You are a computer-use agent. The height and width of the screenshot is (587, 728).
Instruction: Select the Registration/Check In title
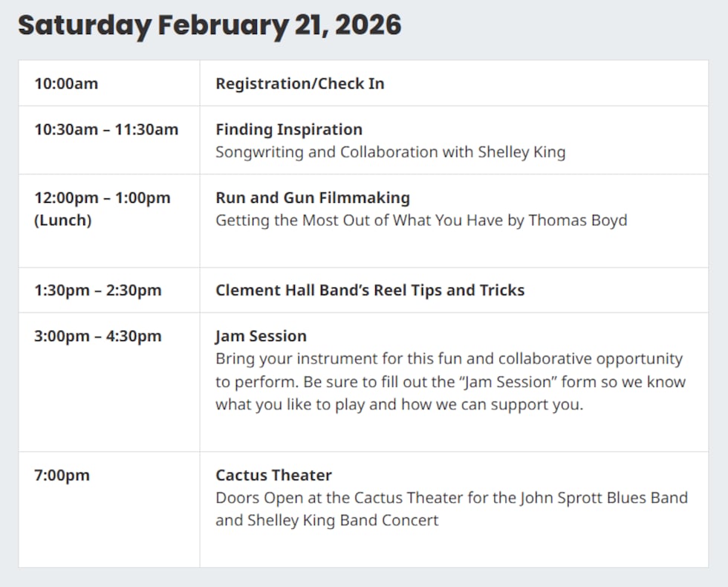pyautogui.click(x=300, y=83)
